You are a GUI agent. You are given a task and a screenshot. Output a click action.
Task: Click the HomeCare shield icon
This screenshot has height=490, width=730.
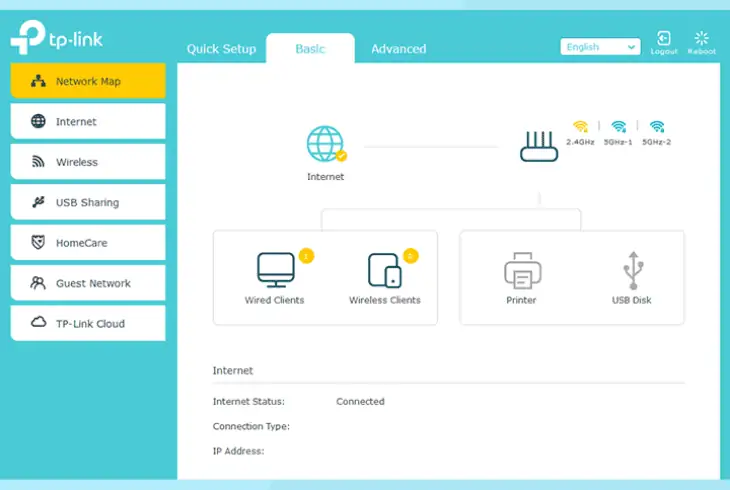[38, 242]
